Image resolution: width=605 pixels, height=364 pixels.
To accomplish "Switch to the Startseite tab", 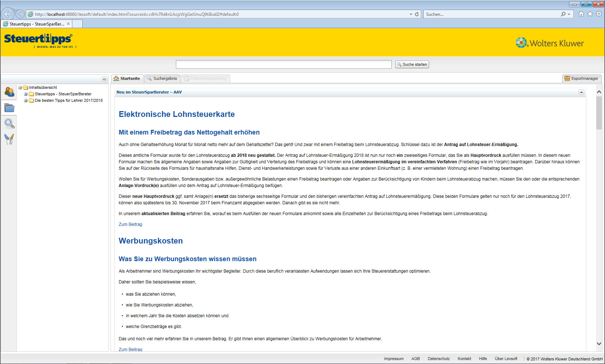I will 127,78.
